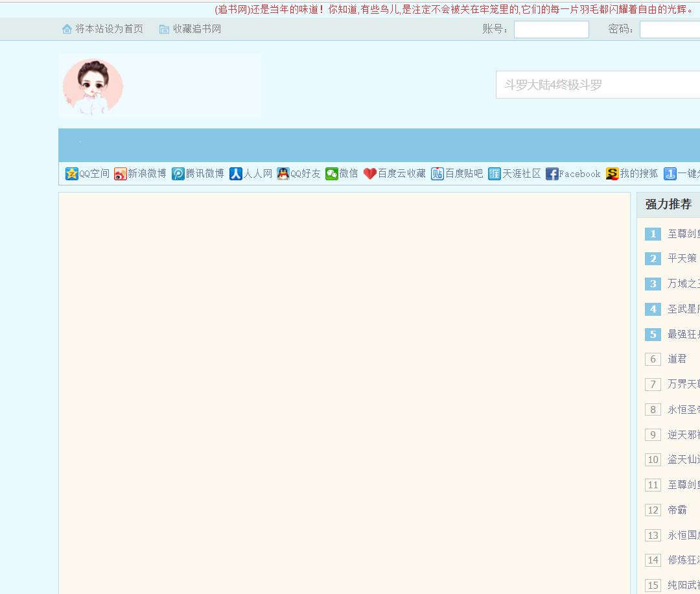Click the site logo girl avatar
This screenshot has width=700, height=594.
click(x=93, y=86)
